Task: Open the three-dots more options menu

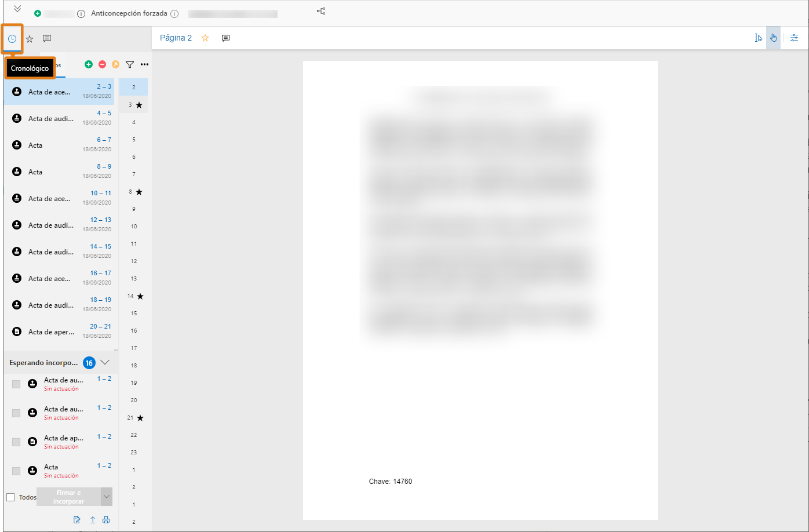Action: pyautogui.click(x=144, y=64)
